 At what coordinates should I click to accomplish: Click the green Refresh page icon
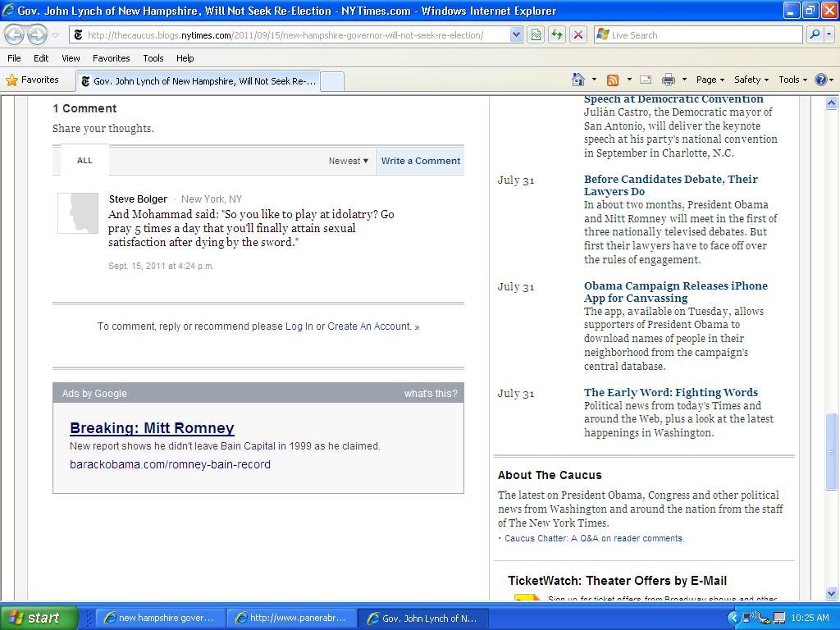(557, 35)
